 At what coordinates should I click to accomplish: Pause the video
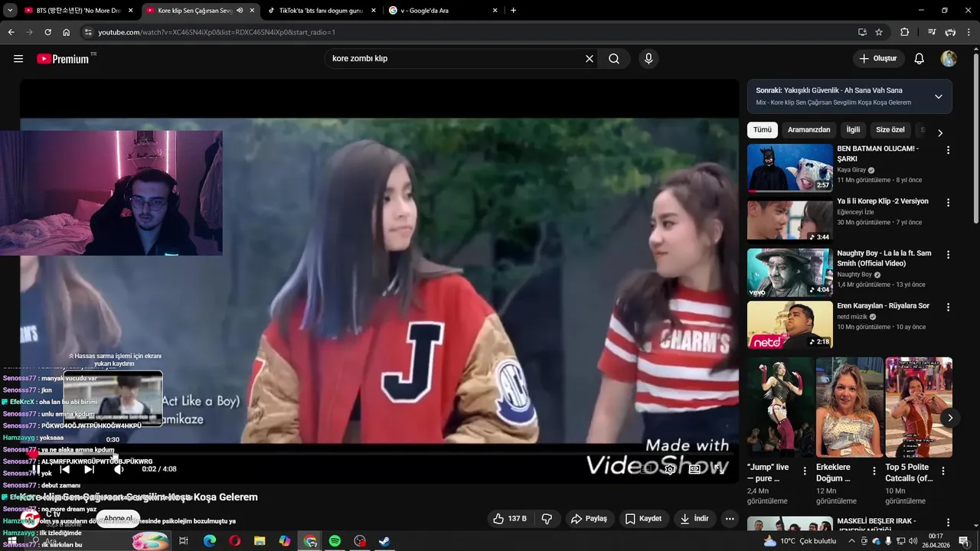pos(36,469)
